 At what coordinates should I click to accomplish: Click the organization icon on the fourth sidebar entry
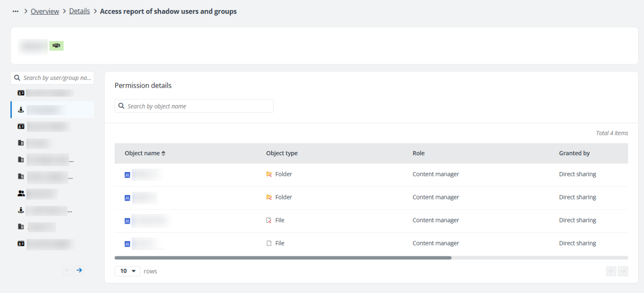point(21,143)
